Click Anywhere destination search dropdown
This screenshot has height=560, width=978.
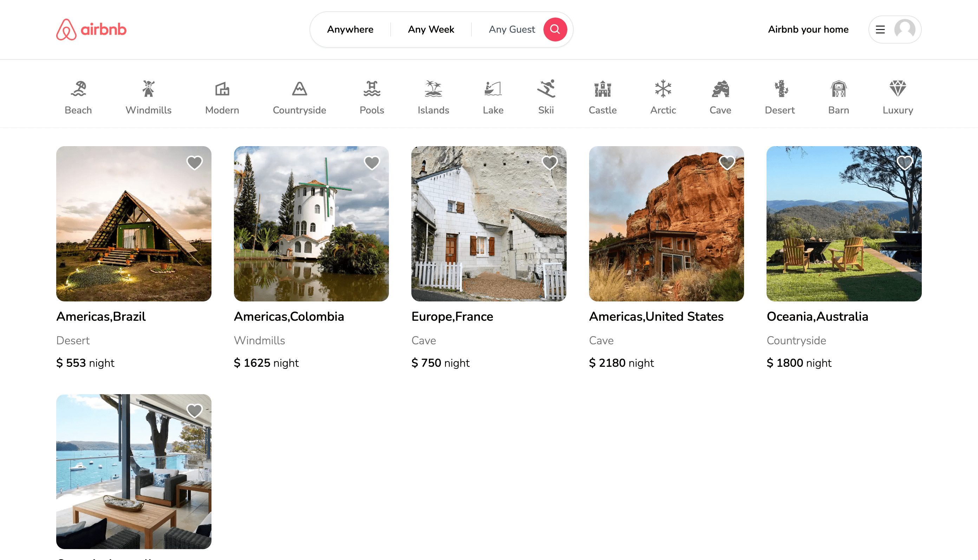[x=350, y=29]
